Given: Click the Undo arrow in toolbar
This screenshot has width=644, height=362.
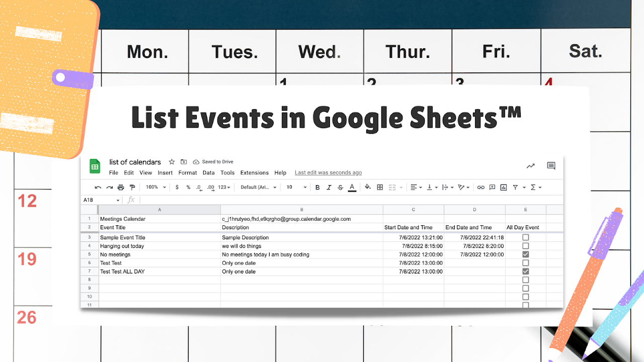Looking at the screenshot, I should [x=98, y=188].
